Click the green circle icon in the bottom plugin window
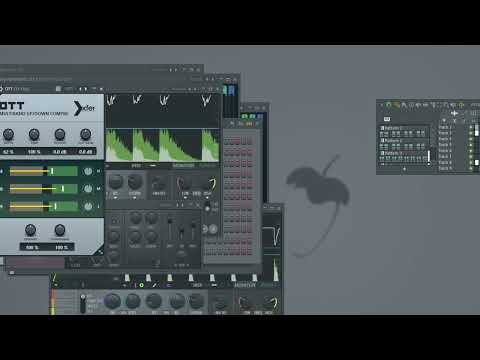This screenshot has width=480, height=360. 141,285
